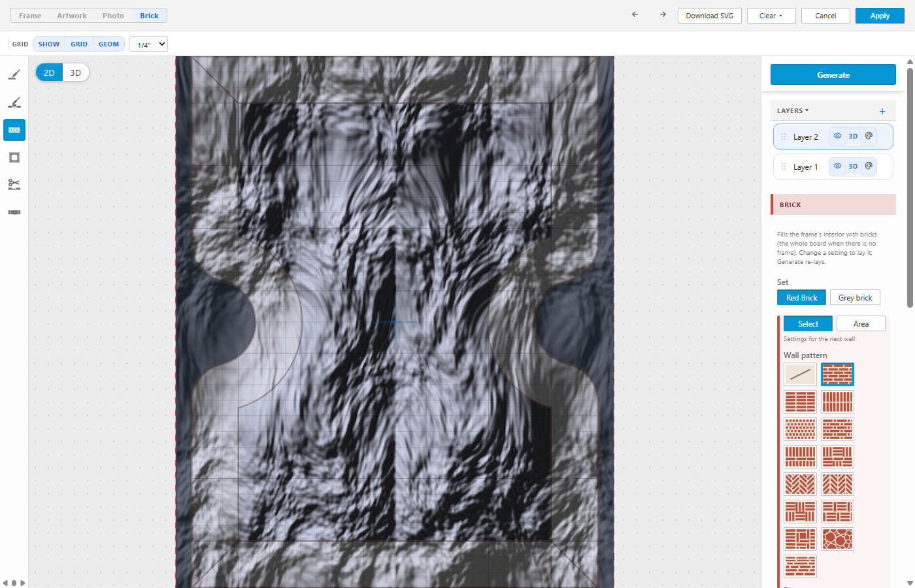Choose the random stone cobble pattern
The height and width of the screenshot is (588, 915).
coord(838,539)
